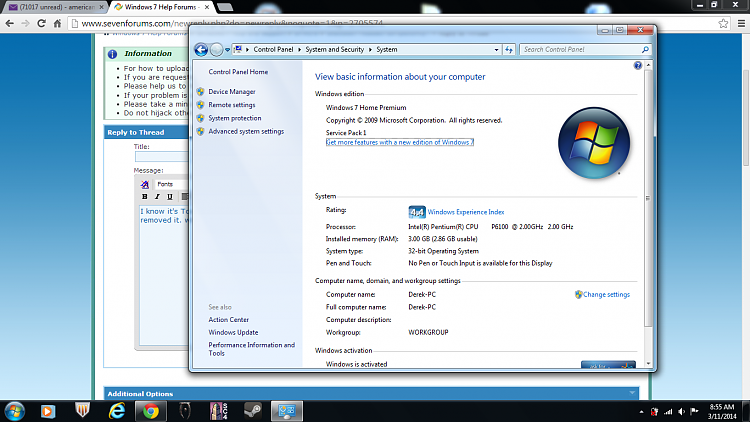Click the search magnifier icon in Control Panel

[645, 49]
